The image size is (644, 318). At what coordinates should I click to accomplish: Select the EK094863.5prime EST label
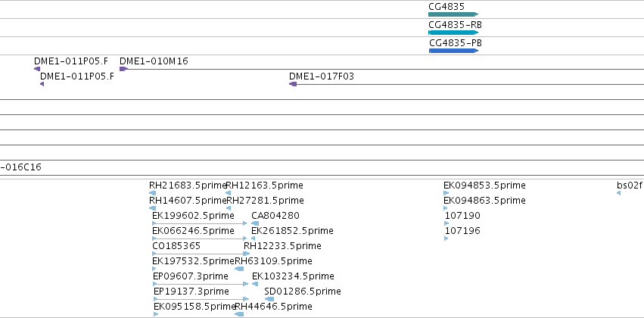pyautogui.click(x=484, y=201)
